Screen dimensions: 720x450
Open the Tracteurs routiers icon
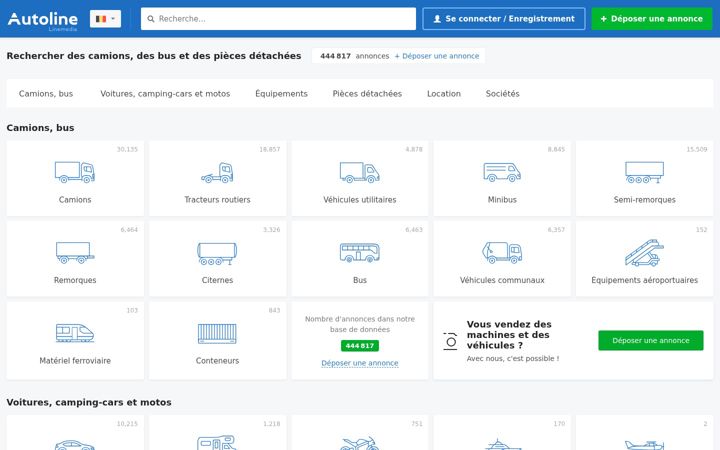pos(217,172)
